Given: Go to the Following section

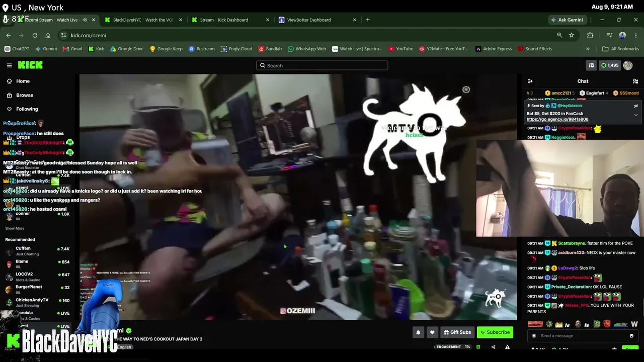Looking at the screenshot, I should pos(27,109).
